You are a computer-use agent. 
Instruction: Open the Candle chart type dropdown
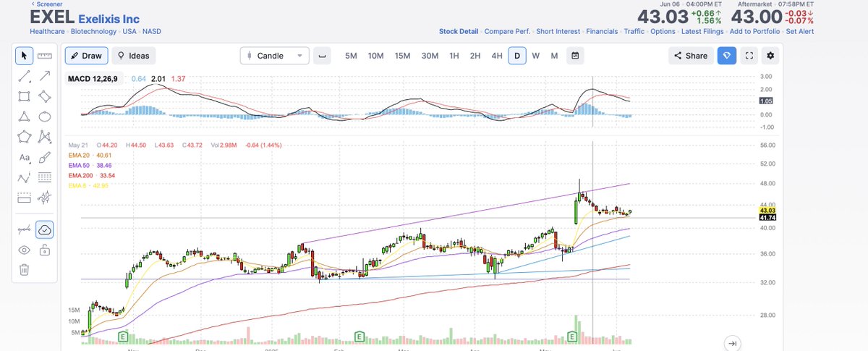pos(275,56)
